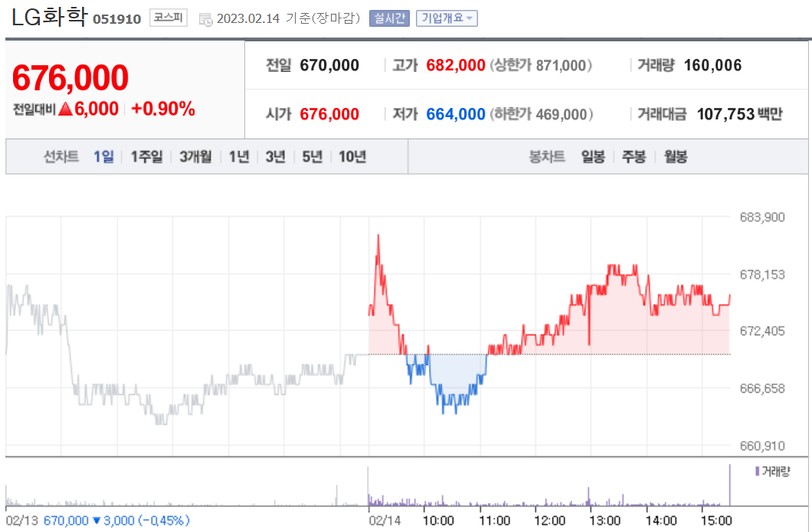Click the stock code 051910
812x532 pixels.
click(x=117, y=19)
